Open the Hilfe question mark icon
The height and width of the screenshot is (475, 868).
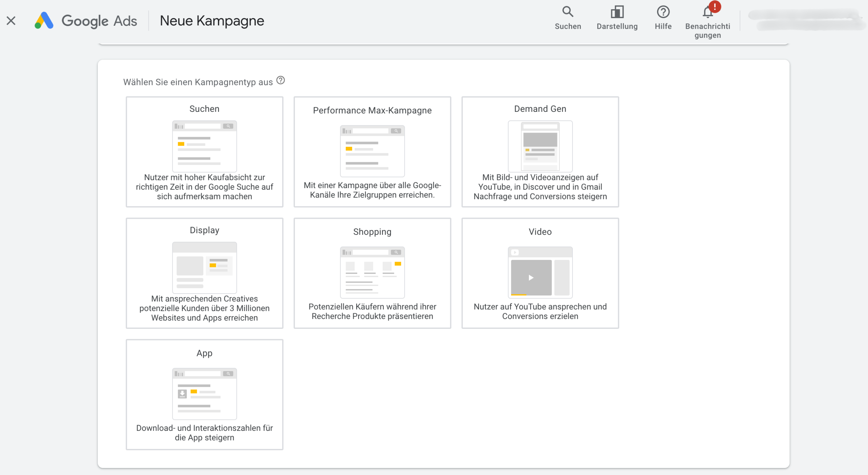[663, 12]
